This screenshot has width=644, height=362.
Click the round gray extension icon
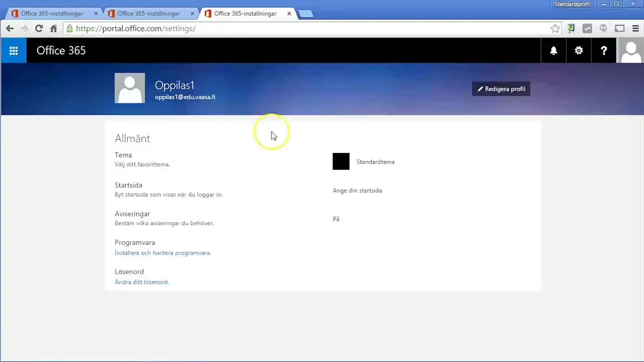tap(603, 29)
